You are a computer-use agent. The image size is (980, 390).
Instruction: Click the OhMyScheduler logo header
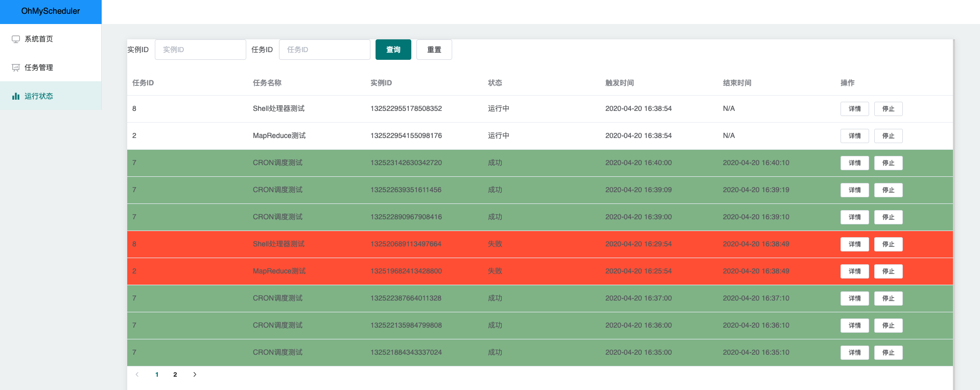(51, 11)
